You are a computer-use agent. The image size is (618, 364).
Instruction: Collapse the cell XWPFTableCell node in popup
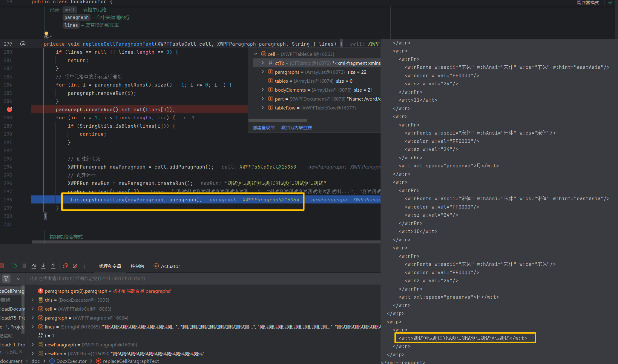point(256,54)
